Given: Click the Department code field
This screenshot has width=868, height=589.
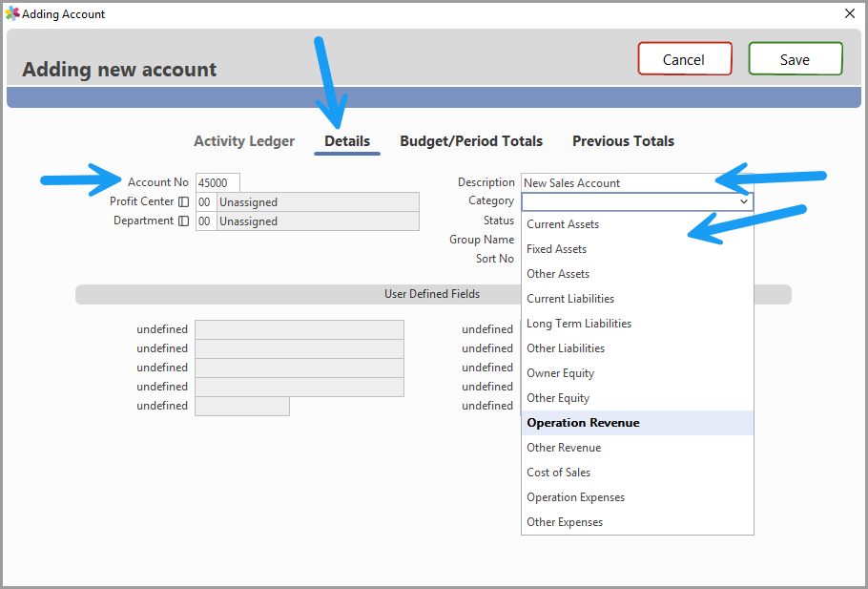Looking at the screenshot, I should point(206,221).
